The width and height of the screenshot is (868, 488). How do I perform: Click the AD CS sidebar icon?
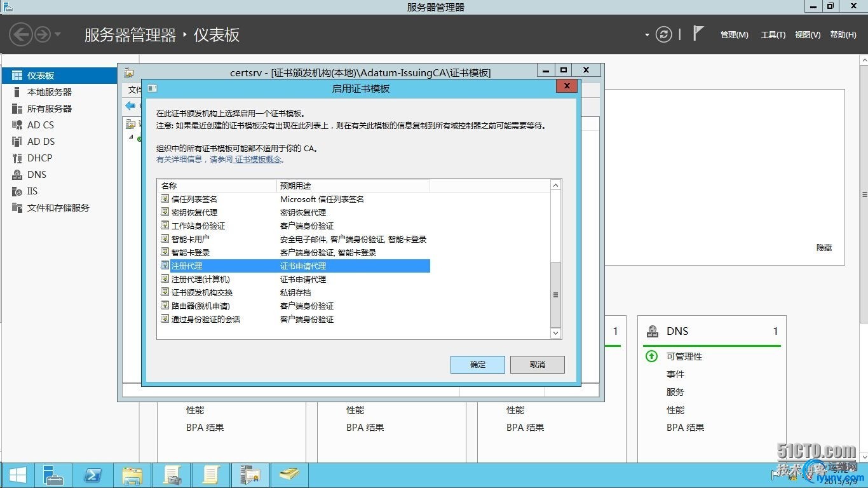tap(17, 125)
